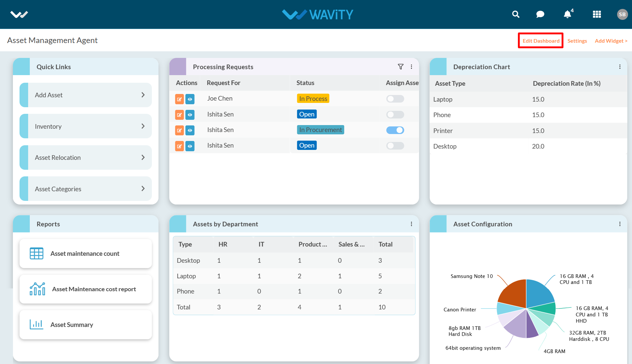Open Asset Relocation quick link
Screen dimensions: 632x364
pos(86,158)
